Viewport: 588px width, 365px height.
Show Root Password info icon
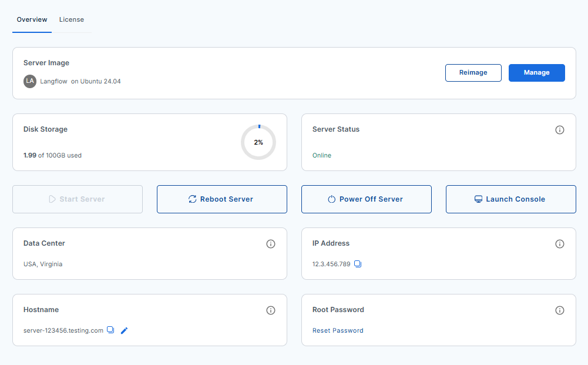tap(559, 310)
